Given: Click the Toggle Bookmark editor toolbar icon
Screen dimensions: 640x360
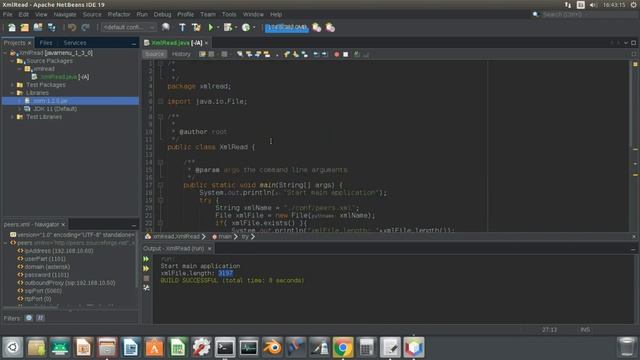Looking at the screenshot, I should coord(304,54).
